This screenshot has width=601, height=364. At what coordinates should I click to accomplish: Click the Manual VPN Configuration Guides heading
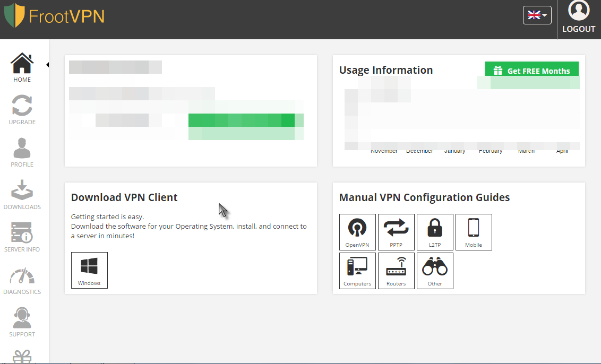tap(424, 197)
